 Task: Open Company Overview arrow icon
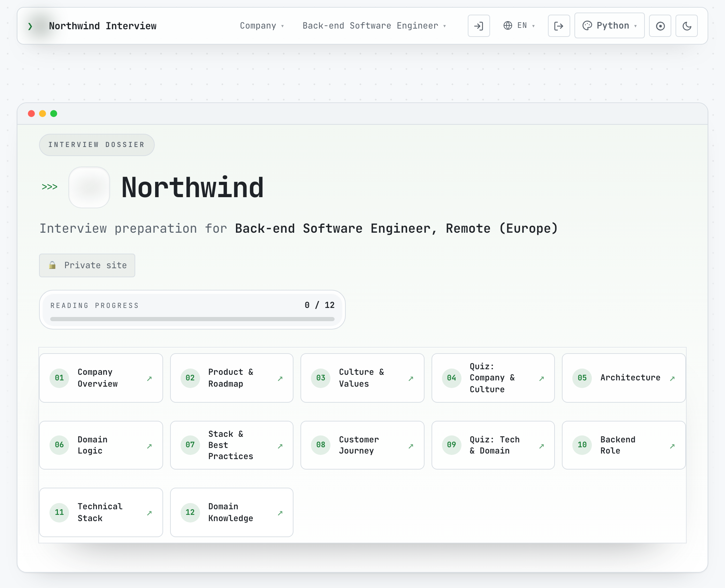click(150, 379)
